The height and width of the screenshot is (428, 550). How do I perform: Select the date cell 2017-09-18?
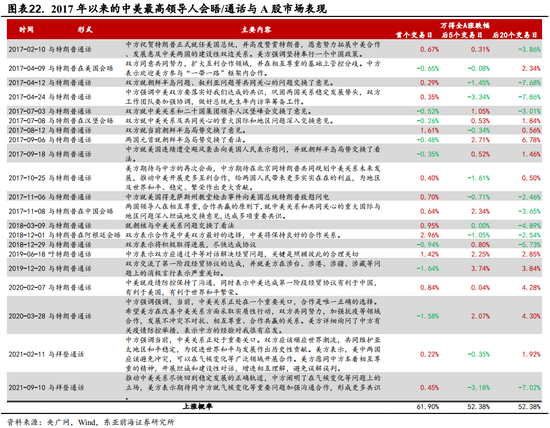pos(27,154)
